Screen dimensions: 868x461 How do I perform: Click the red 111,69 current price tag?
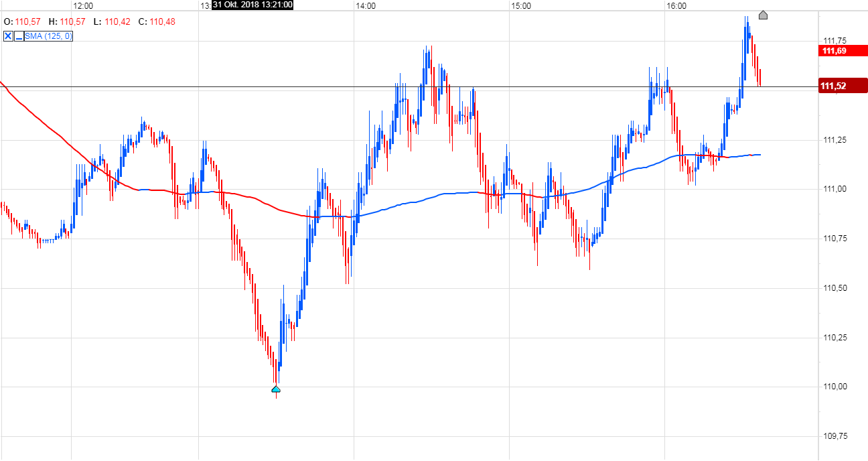pos(843,50)
